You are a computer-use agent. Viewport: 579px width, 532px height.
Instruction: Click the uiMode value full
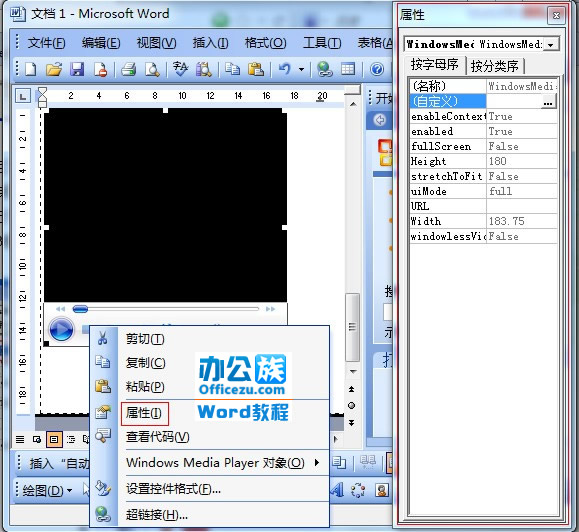521,191
